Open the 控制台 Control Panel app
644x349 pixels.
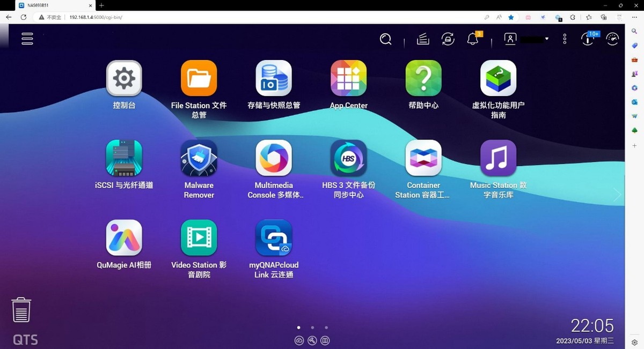(124, 78)
